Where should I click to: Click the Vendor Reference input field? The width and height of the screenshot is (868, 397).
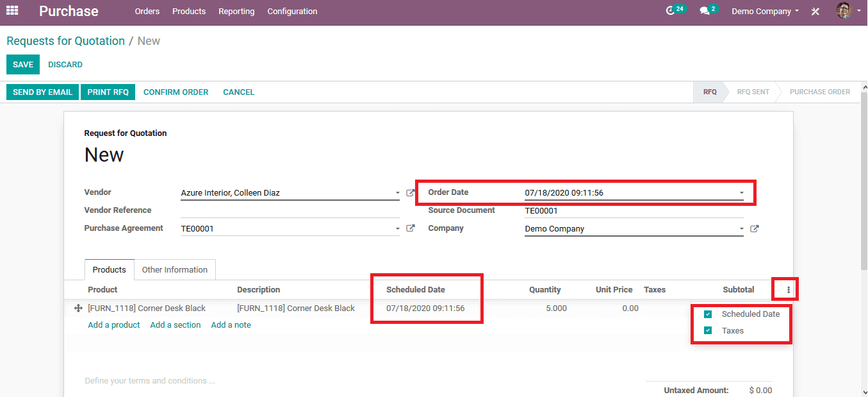[x=290, y=211]
